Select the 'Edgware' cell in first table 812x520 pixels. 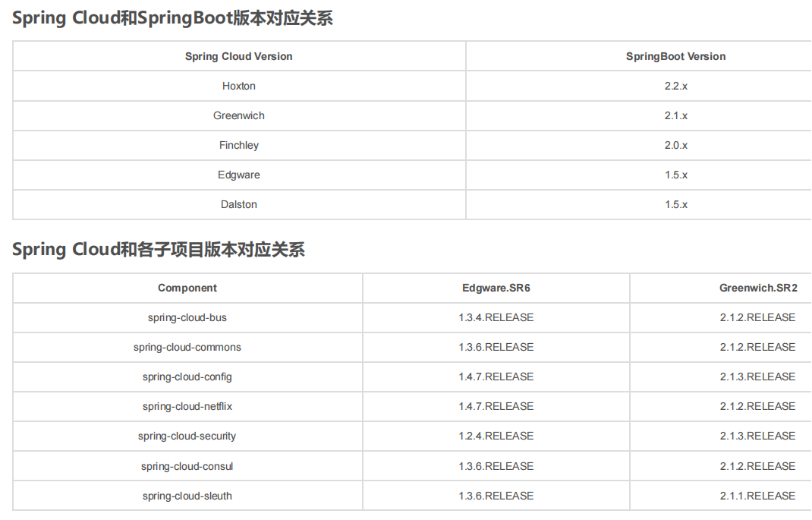tap(239, 175)
